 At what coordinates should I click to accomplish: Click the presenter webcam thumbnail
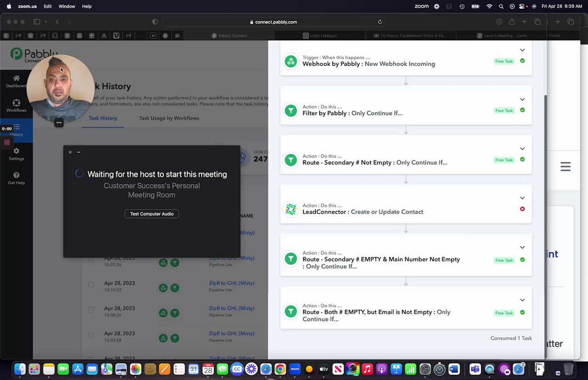coord(60,90)
